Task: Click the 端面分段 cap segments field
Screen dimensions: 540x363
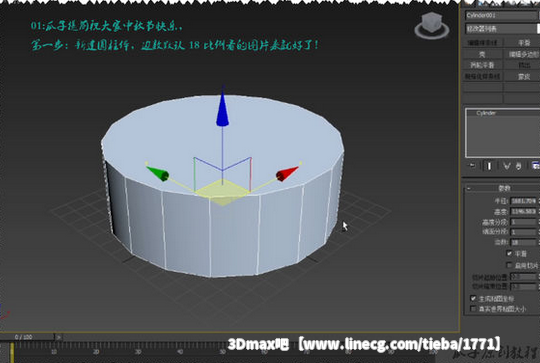Action: (523, 232)
